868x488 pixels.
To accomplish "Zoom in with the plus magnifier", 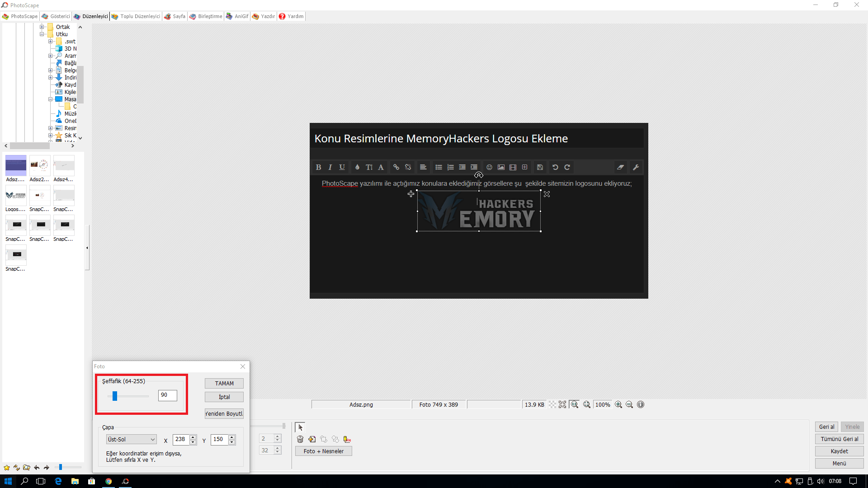I will 618,404.
